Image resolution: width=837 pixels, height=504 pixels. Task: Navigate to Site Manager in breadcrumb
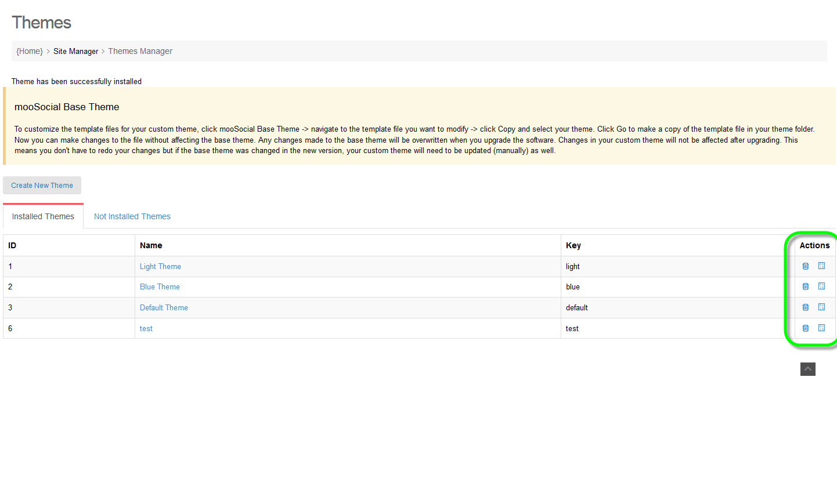pos(75,51)
